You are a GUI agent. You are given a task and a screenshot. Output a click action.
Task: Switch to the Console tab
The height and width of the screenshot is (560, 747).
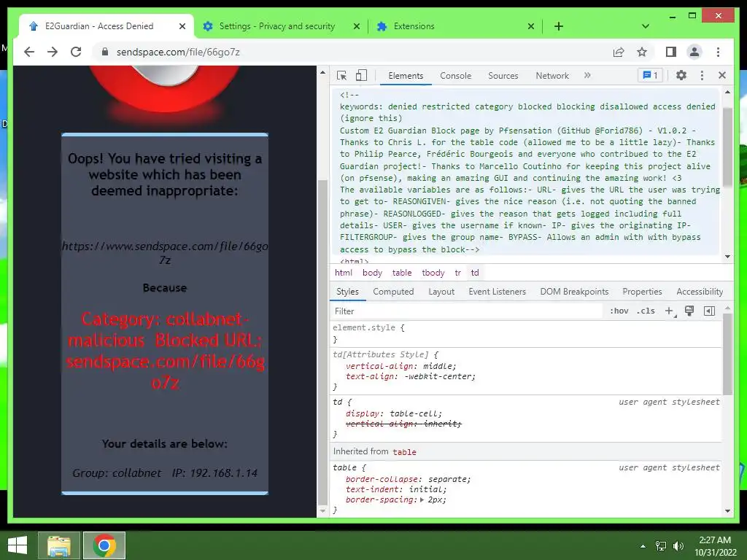tap(455, 76)
